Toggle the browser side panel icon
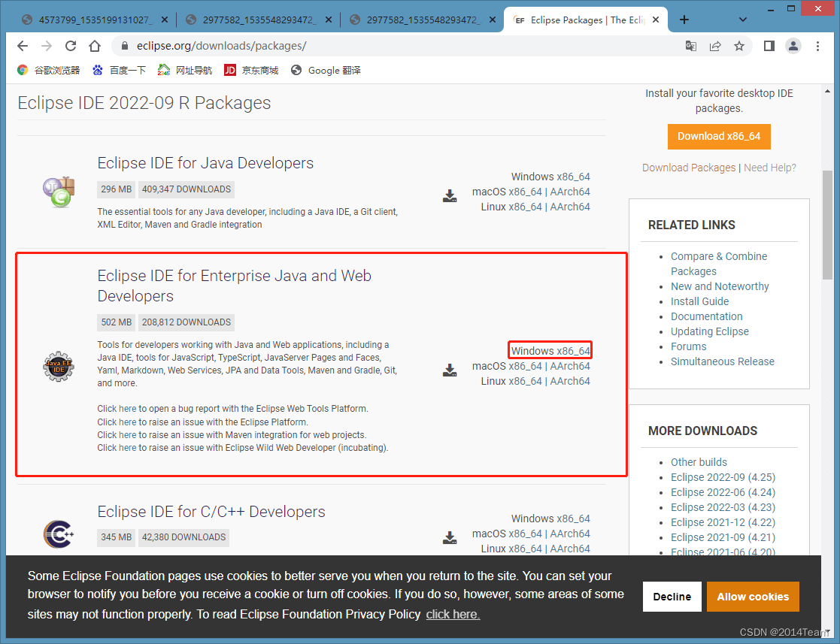The width and height of the screenshot is (840, 644). click(x=769, y=46)
